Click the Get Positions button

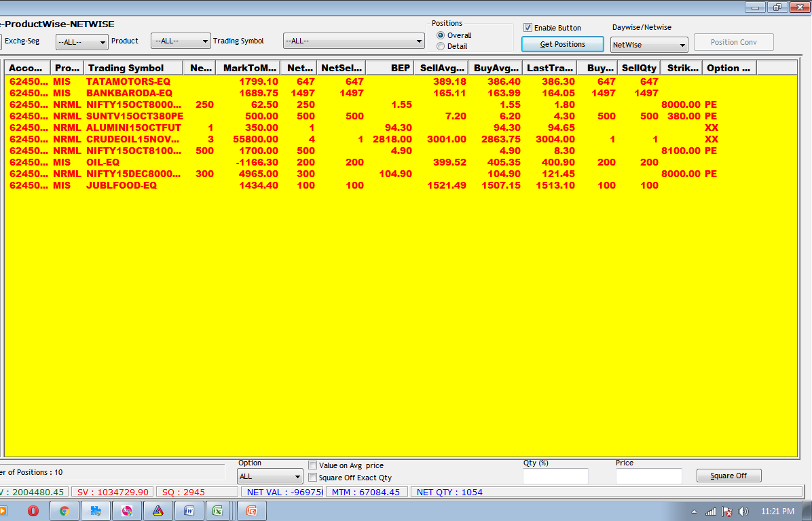click(x=562, y=44)
